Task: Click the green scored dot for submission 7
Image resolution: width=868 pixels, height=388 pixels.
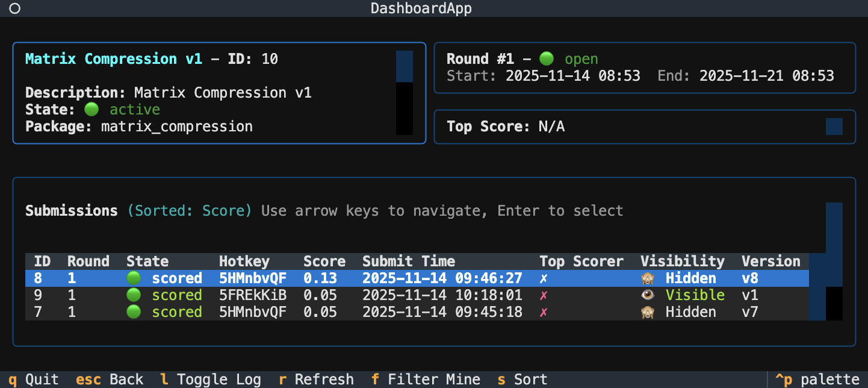Action: (x=134, y=312)
